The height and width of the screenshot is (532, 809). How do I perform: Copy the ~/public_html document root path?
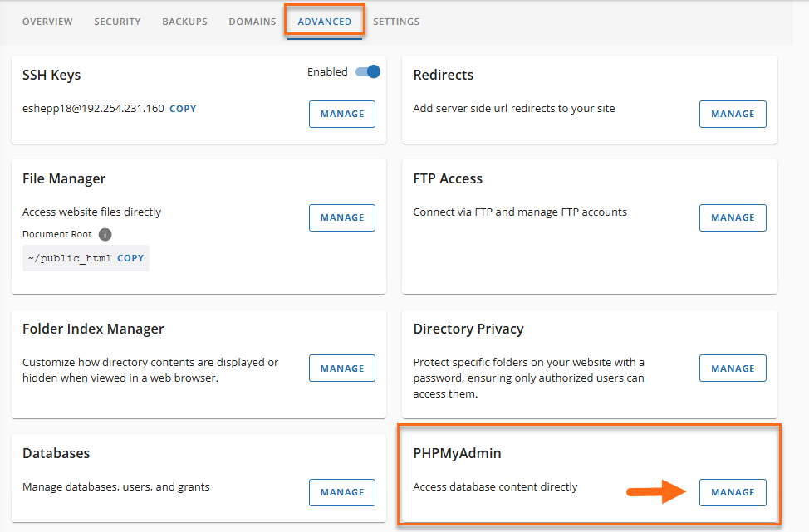[130, 258]
